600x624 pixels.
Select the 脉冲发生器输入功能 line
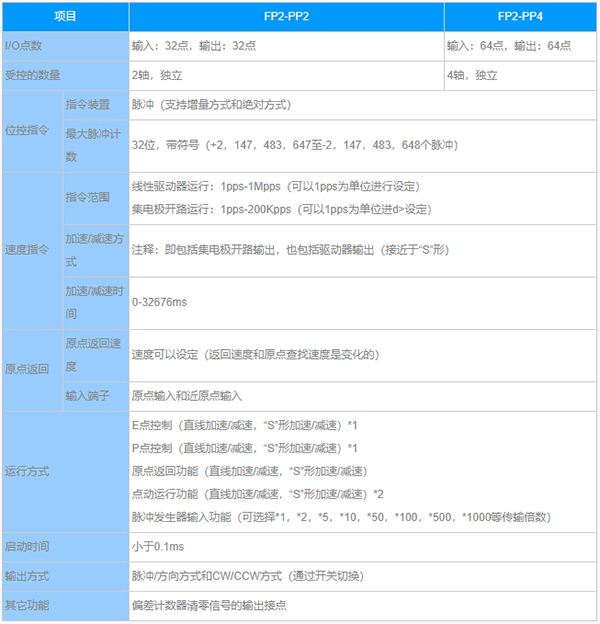[x=341, y=517]
